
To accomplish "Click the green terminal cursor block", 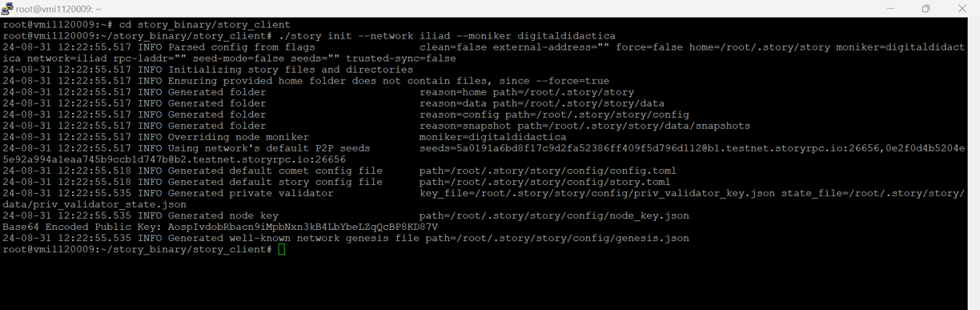I will coord(281,250).
